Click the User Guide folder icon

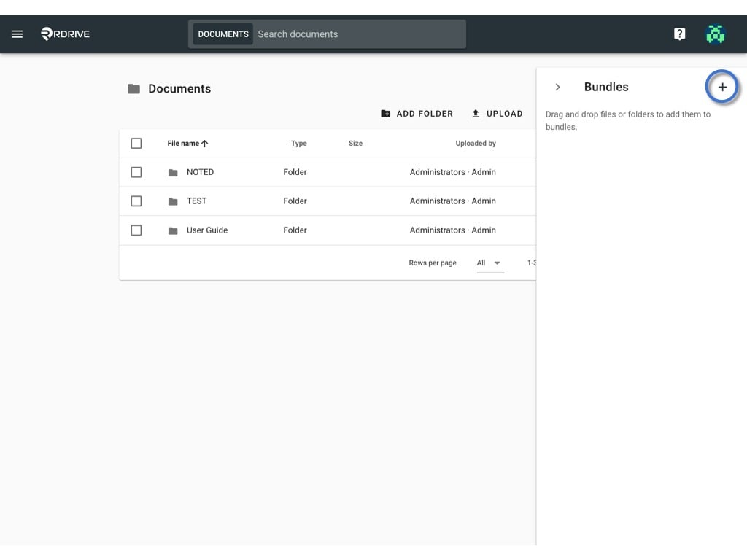pos(173,230)
